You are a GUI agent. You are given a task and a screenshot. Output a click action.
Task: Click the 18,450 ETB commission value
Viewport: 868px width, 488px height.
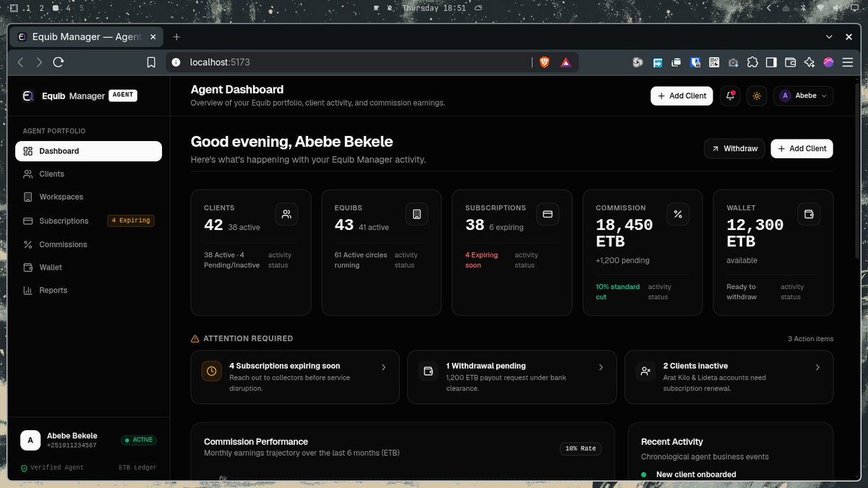(x=624, y=233)
